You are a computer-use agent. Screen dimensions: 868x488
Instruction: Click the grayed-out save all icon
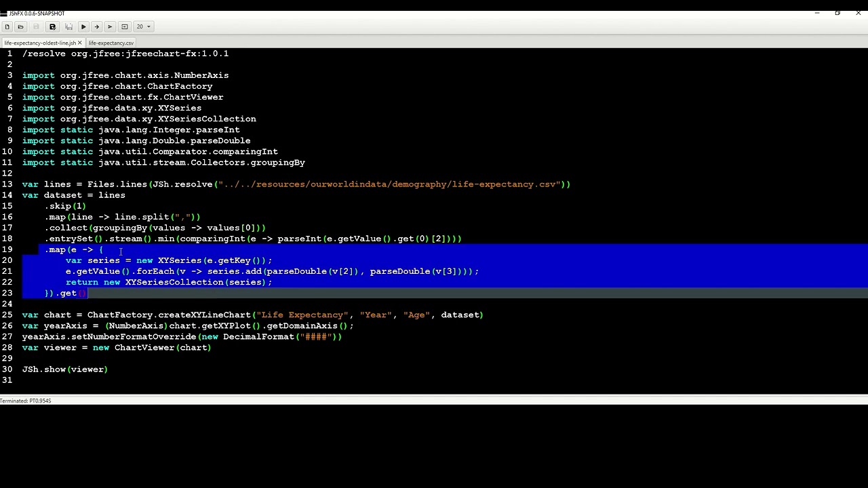(68, 26)
